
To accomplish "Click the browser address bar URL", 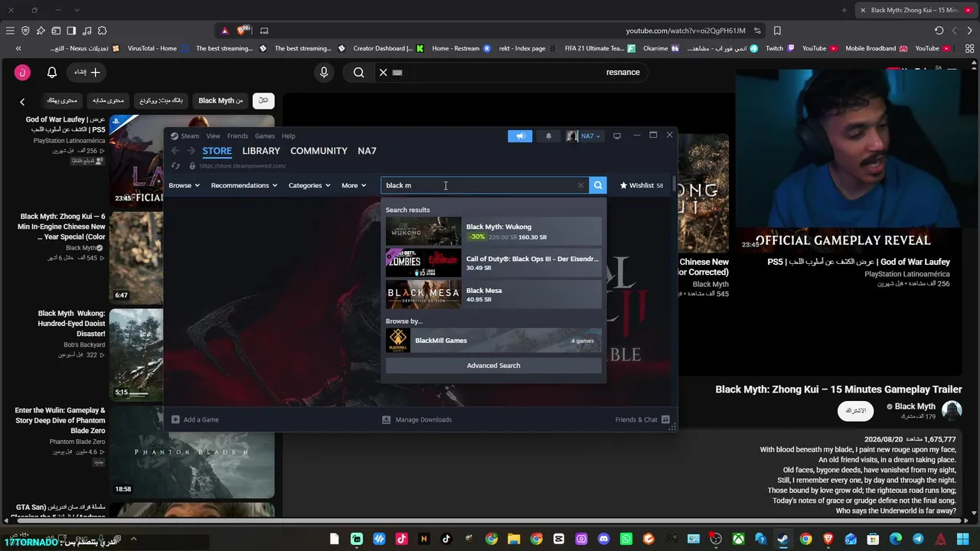I will 685,31.
